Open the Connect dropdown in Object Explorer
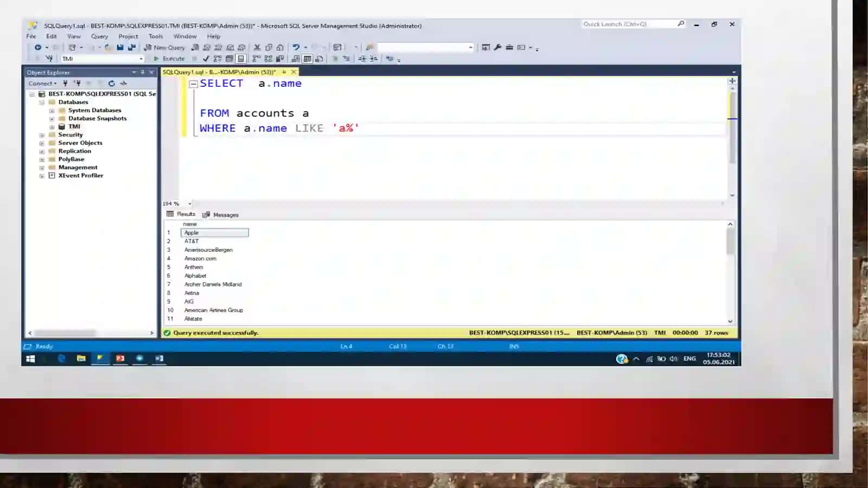The width and height of the screenshot is (868, 488). coord(42,84)
